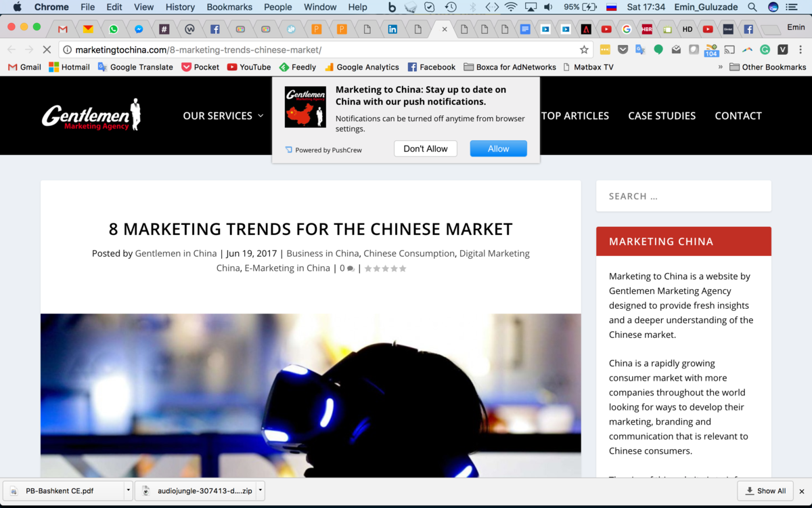Open the CASE STUDIES page
The image size is (812, 508).
[x=662, y=116]
